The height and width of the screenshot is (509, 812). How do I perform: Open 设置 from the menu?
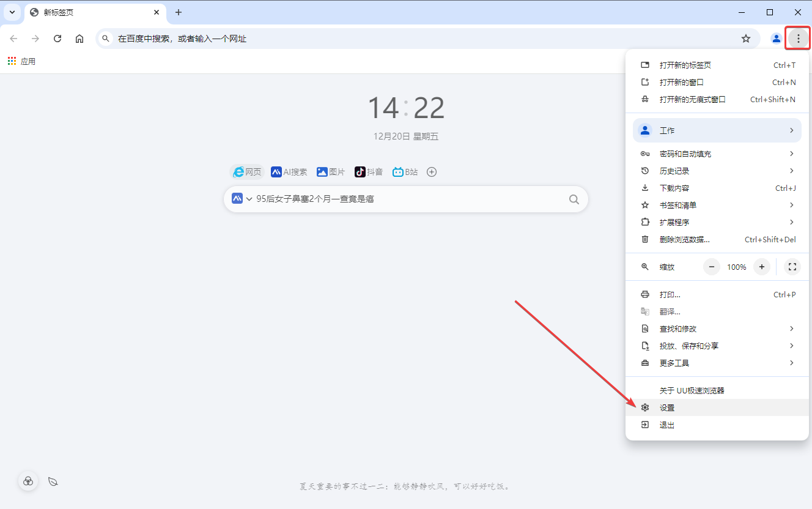click(667, 407)
